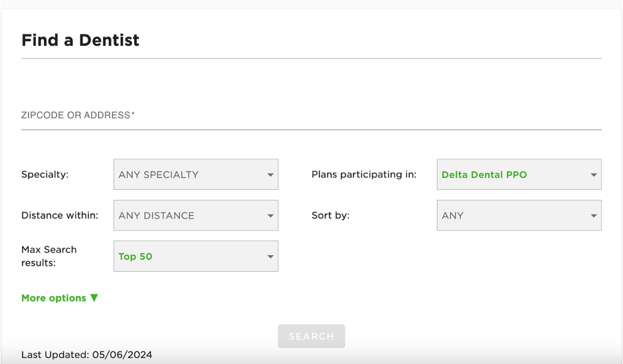Expand the More options link
The width and height of the screenshot is (623, 364).
(54, 298)
